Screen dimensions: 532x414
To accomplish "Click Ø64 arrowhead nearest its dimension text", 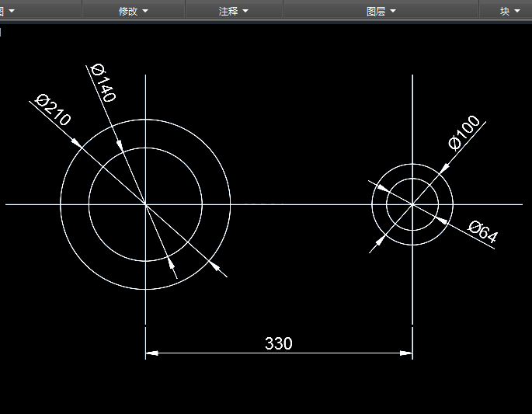I will coord(441,221).
